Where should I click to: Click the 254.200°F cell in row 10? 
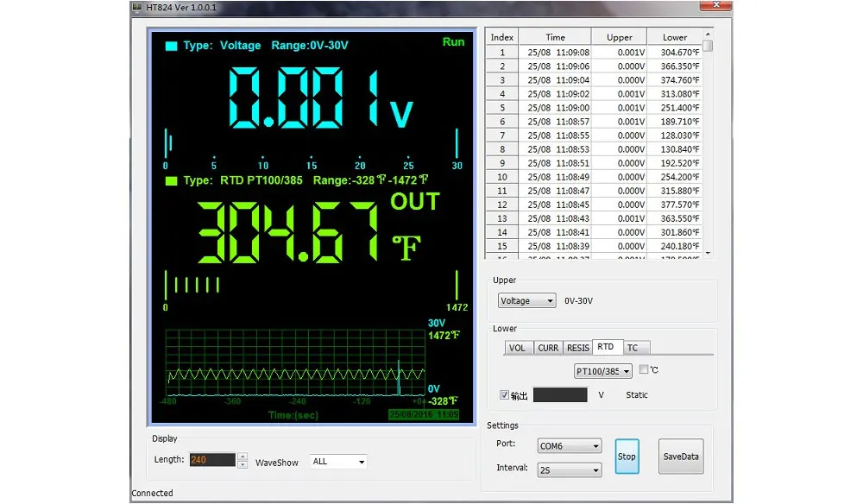[x=675, y=177]
